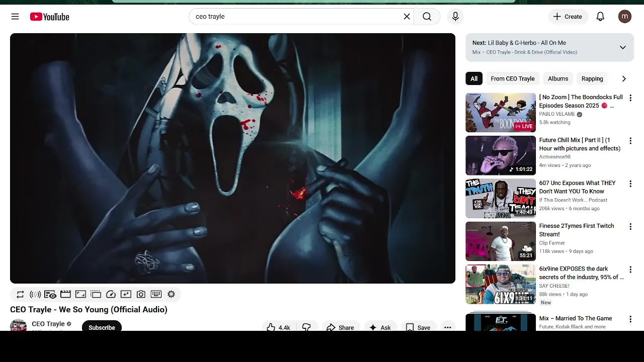Open Future Chill Mix thumbnail
Viewport: 644px width, 362px height.
pos(501,155)
